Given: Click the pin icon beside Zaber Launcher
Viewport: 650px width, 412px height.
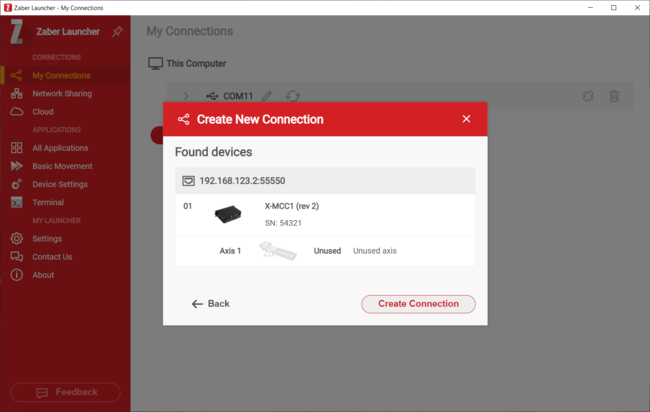Looking at the screenshot, I should (117, 32).
